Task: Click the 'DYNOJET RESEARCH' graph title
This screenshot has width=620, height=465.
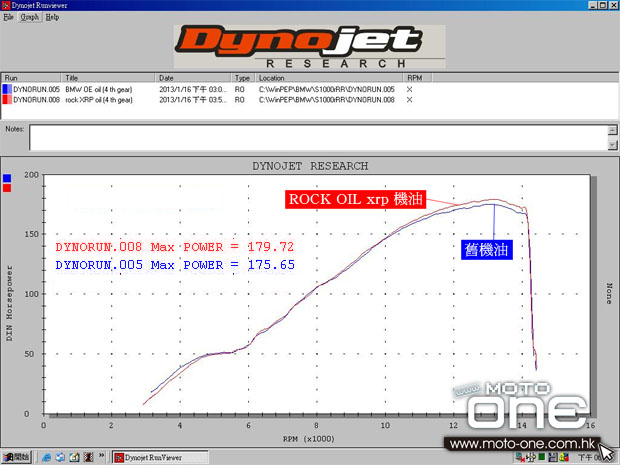Action: 310,166
